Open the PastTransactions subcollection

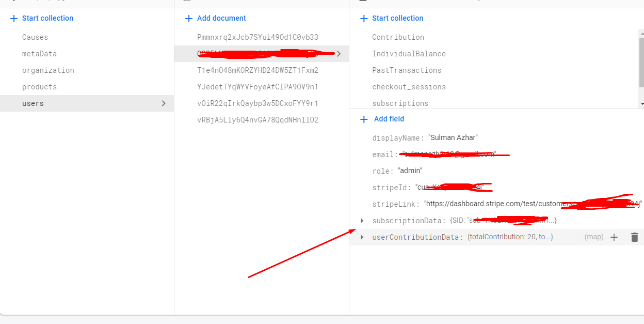407,70
